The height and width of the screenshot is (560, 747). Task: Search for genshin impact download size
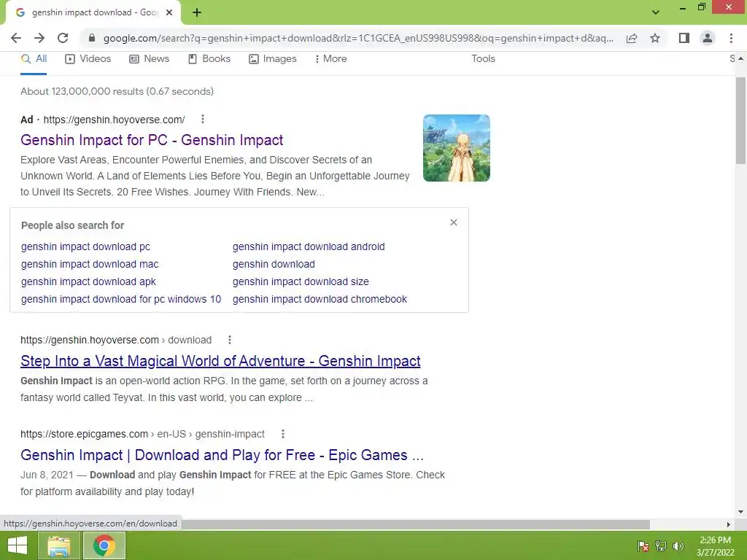tap(301, 281)
